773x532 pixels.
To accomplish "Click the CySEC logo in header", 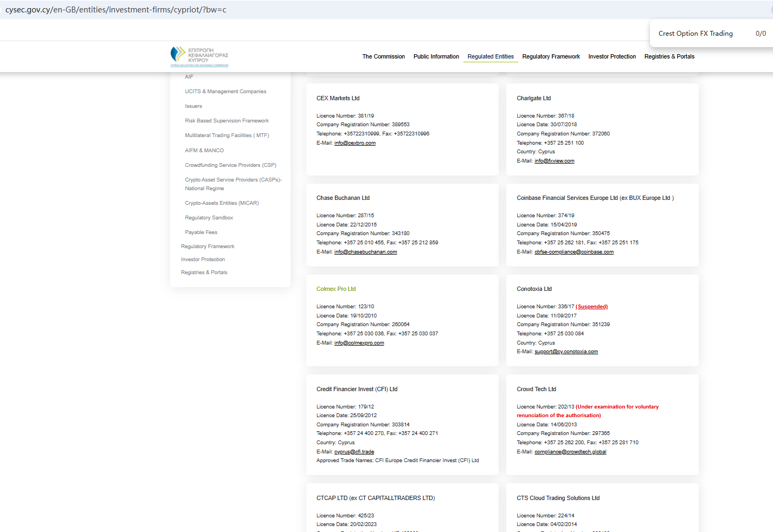I will (199, 56).
